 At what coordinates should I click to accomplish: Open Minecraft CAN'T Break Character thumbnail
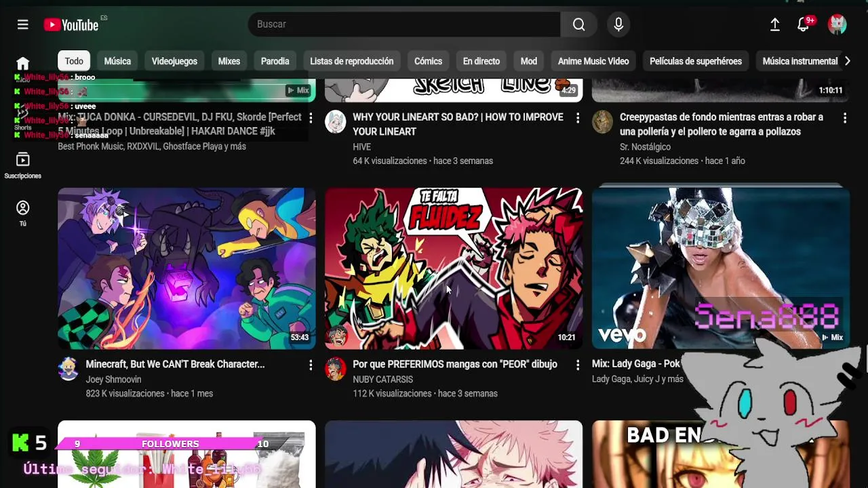point(186,268)
